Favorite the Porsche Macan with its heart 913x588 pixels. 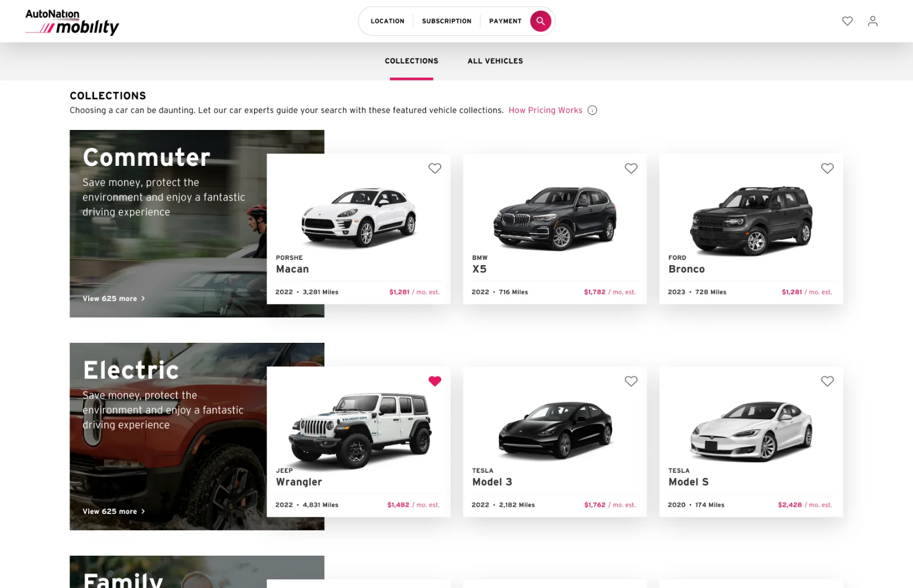pos(435,168)
